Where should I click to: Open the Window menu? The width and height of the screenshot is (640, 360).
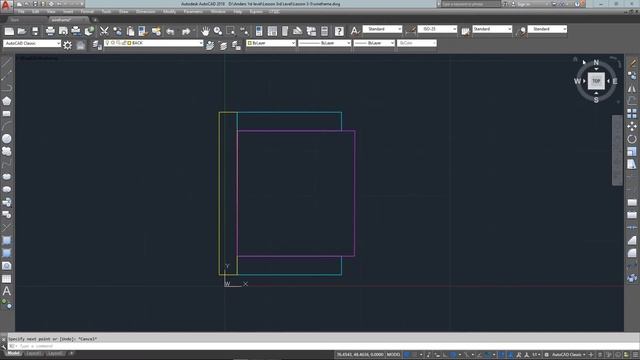(x=218, y=12)
